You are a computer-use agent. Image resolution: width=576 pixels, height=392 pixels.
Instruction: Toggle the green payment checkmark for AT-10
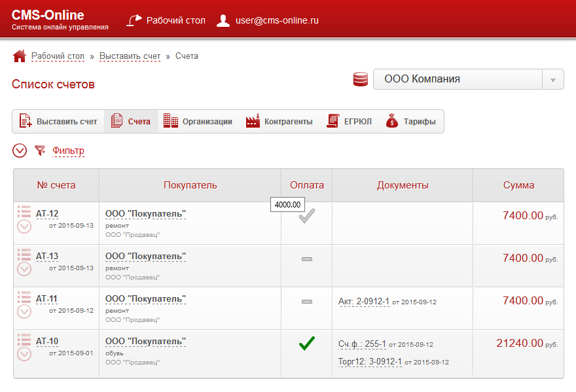[306, 344]
